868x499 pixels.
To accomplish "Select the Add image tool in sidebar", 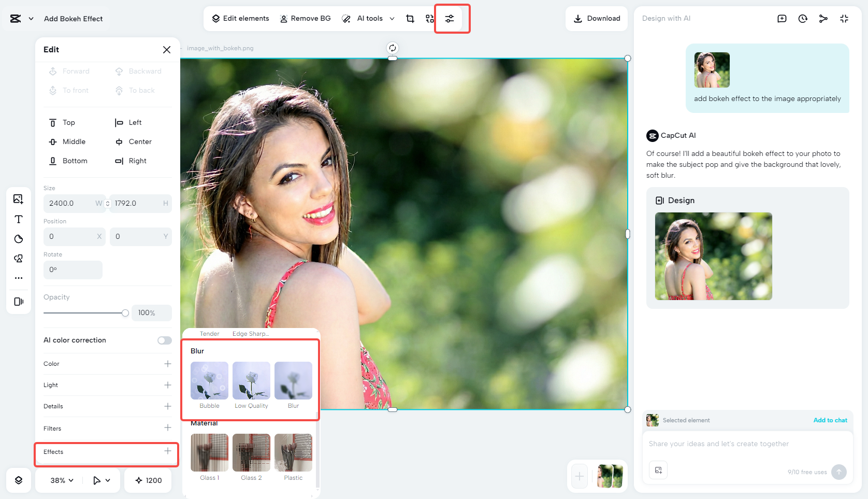I will 18,199.
